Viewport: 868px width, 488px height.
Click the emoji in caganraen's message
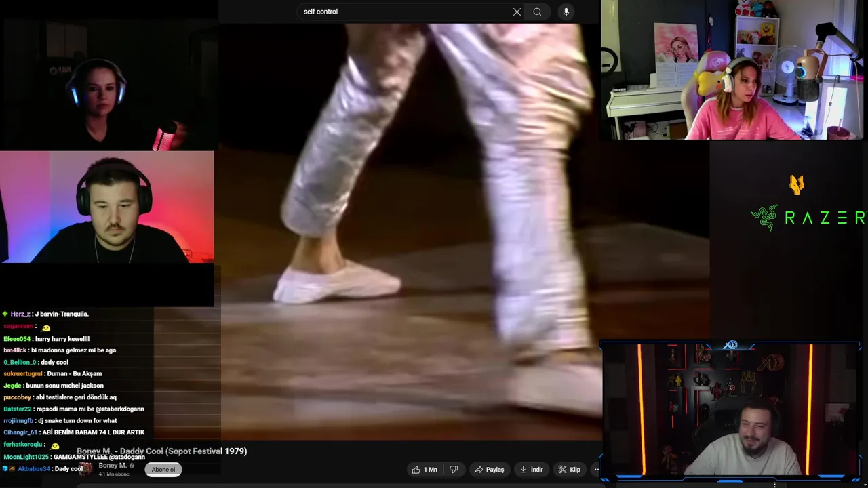(46, 328)
